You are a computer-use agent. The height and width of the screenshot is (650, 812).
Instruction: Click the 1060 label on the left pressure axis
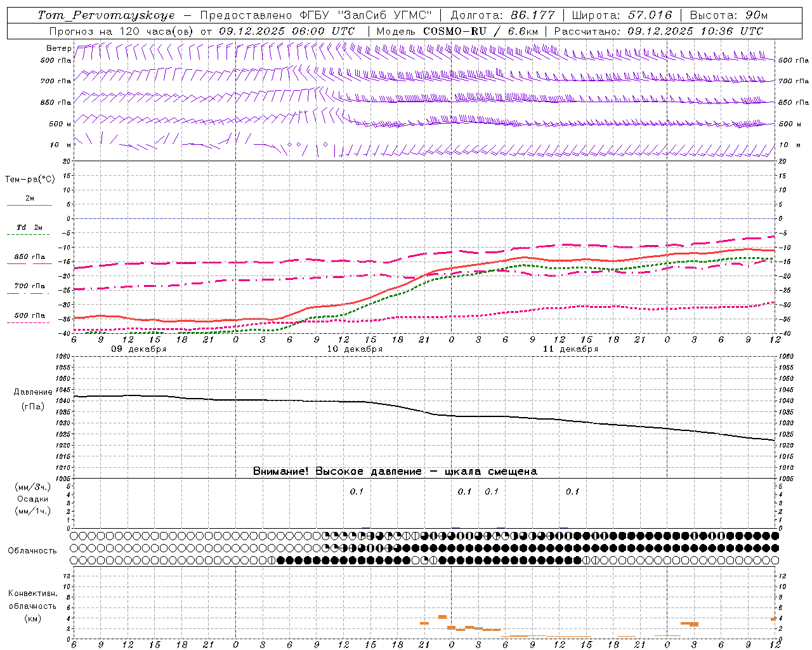click(64, 357)
